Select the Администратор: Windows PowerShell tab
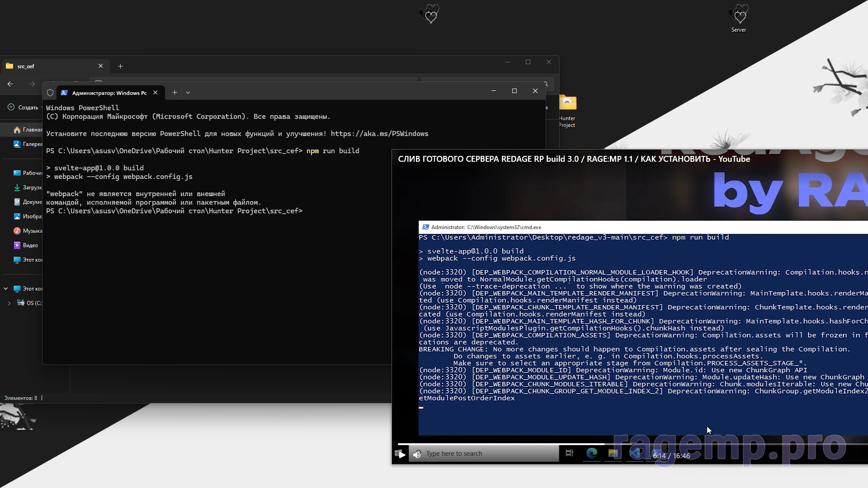This screenshot has width=868, height=488. (108, 93)
